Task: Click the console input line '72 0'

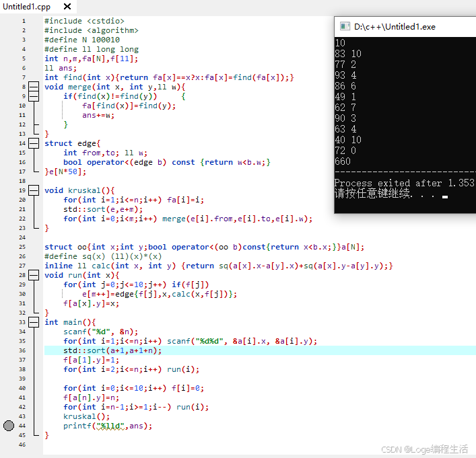Action: tap(345, 151)
